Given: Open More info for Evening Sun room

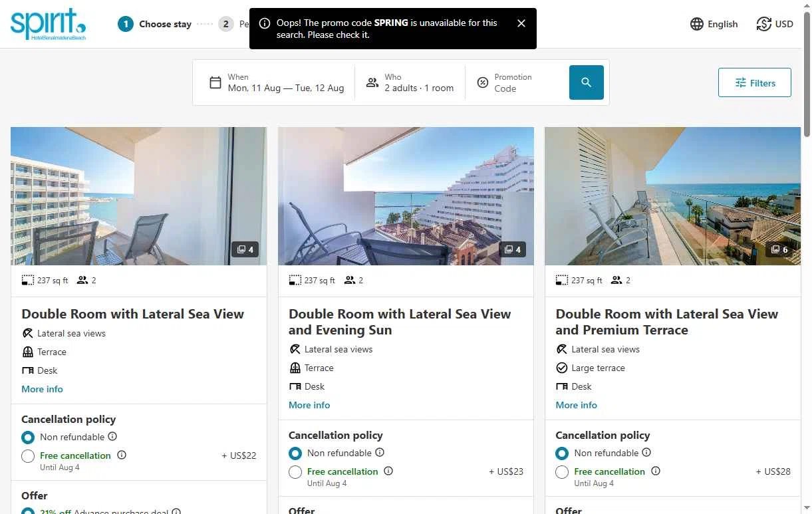Looking at the screenshot, I should (309, 405).
